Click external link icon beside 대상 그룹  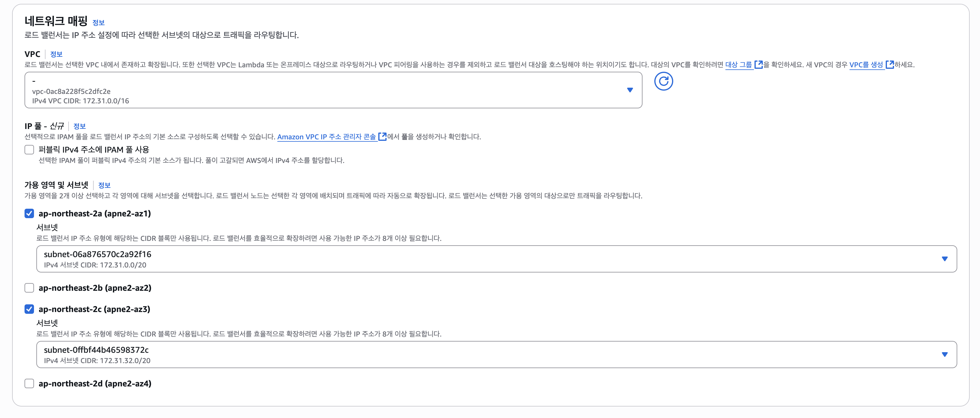pyautogui.click(x=758, y=65)
